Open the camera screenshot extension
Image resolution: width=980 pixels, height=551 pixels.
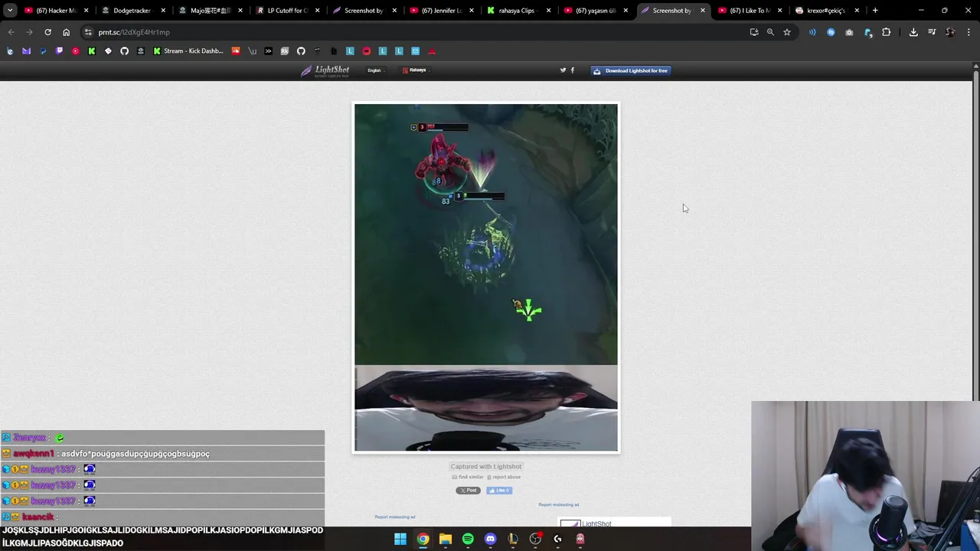pos(849,32)
